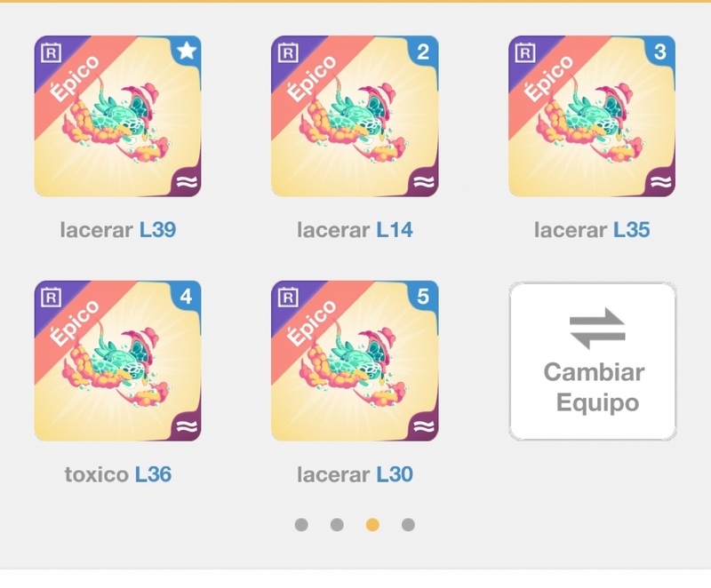Go to the fourth page dot
Viewport: 711px width, 588px height.
(x=408, y=525)
